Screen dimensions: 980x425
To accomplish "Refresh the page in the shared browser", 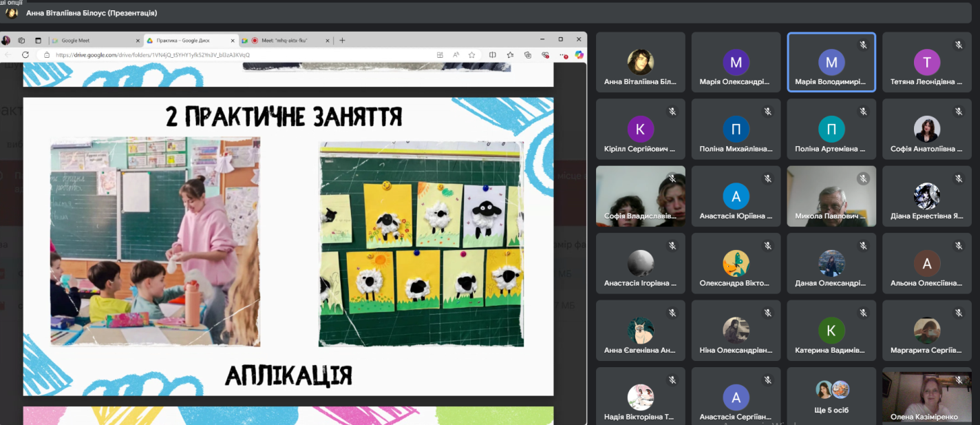I will [x=25, y=54].
